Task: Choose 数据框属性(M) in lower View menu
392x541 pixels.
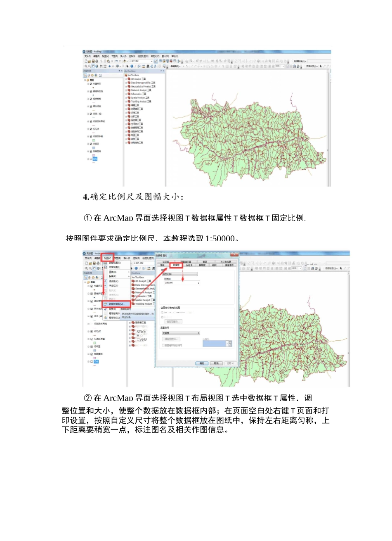Action: click(x=116, y=304)
